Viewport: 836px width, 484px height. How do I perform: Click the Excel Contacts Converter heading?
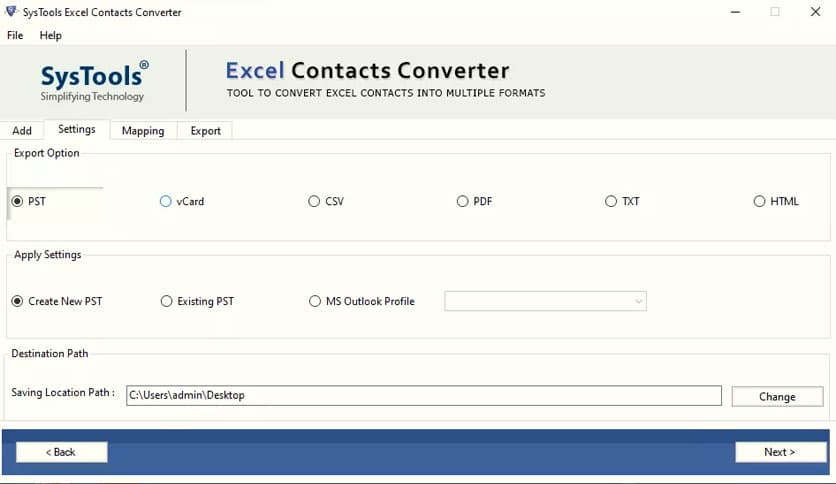pos(367,70)
